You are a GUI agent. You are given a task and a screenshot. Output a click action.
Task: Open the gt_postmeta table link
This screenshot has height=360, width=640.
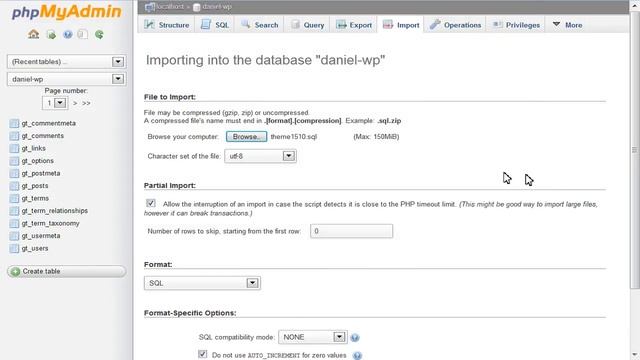(x=41, y=173)
